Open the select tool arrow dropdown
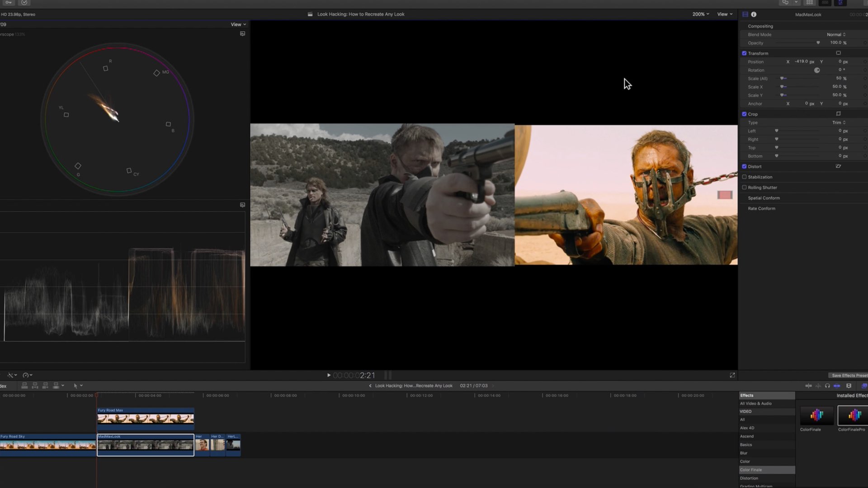 click(x=78, y=385)
